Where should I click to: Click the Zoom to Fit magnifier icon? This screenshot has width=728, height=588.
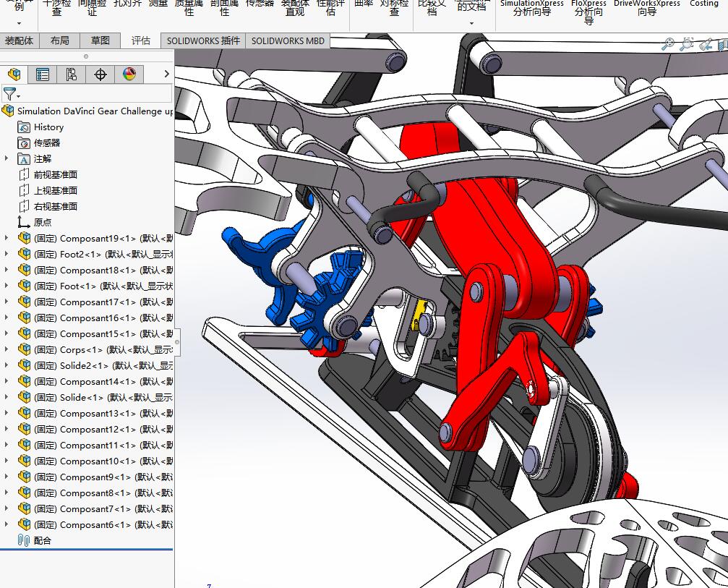point(668,44)
